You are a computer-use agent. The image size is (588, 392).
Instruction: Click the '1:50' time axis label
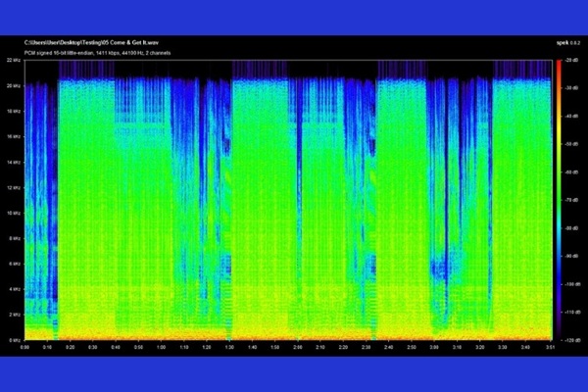pos(274,347)
